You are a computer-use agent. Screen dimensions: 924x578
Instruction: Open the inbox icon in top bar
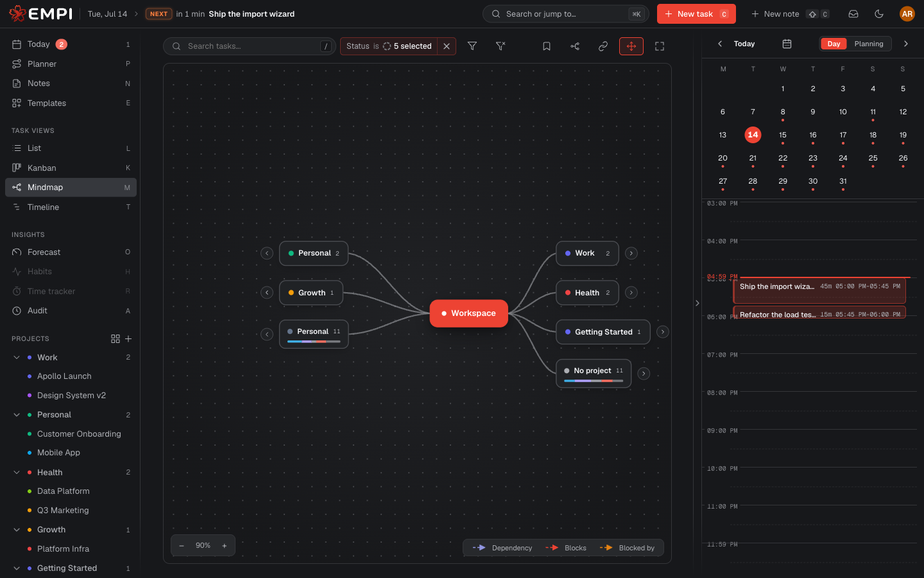point(853,14)
